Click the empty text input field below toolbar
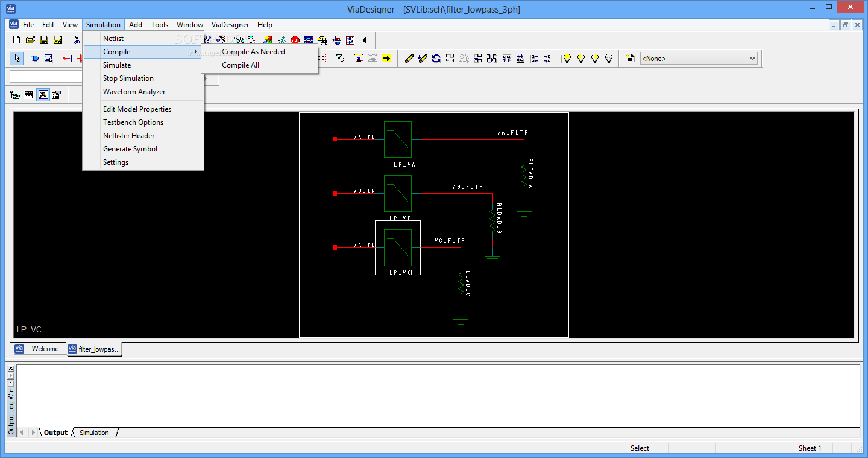The image size is (868, 458). tap(47, 77)
